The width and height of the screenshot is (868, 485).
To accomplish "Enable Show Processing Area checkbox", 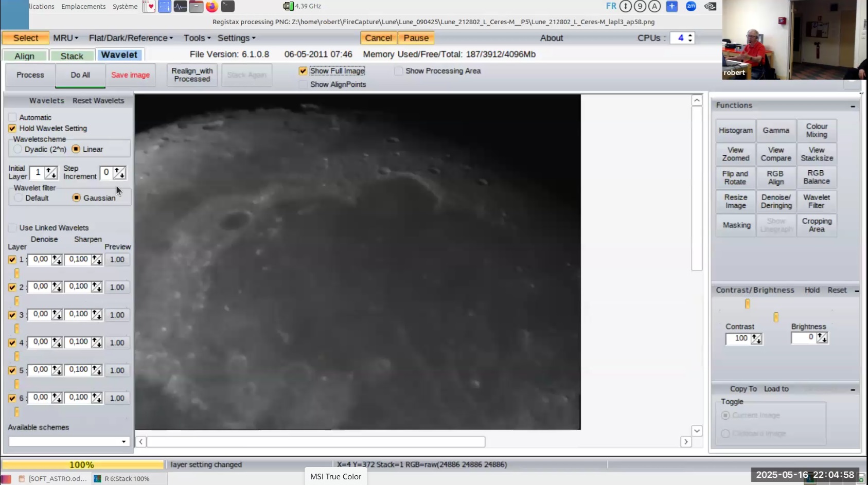I will (398, 71).
